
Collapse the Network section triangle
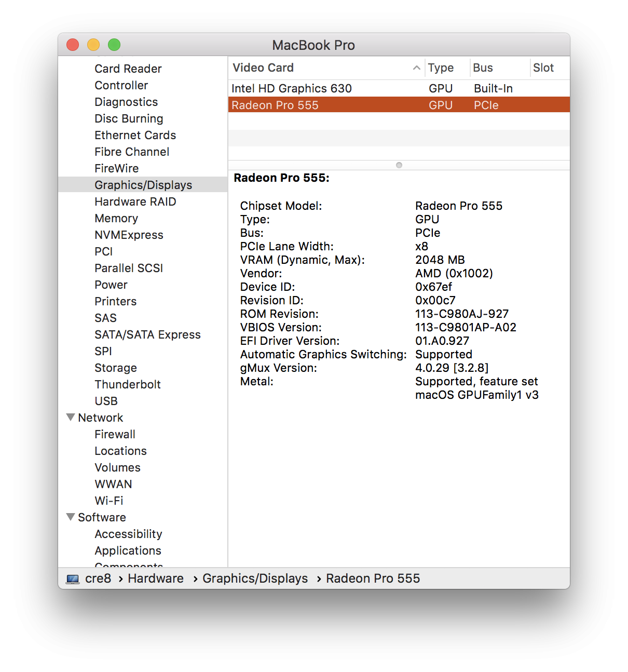(x=71, y=417)
